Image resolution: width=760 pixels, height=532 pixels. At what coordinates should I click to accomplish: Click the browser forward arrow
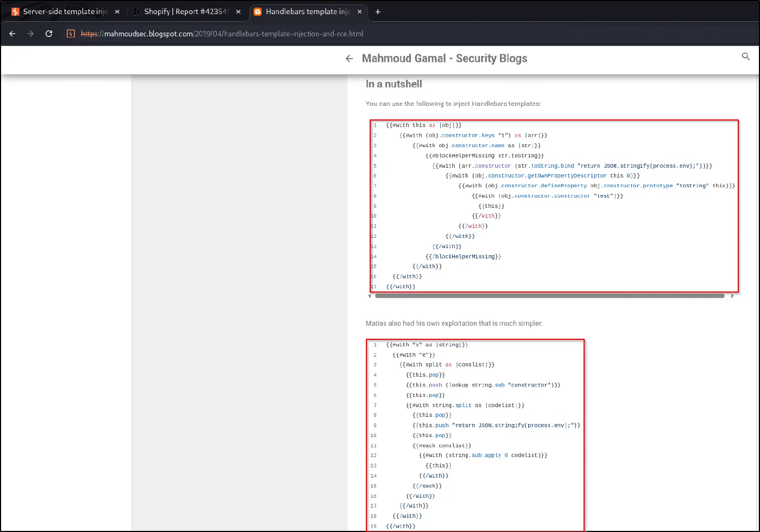click(30, 34)
